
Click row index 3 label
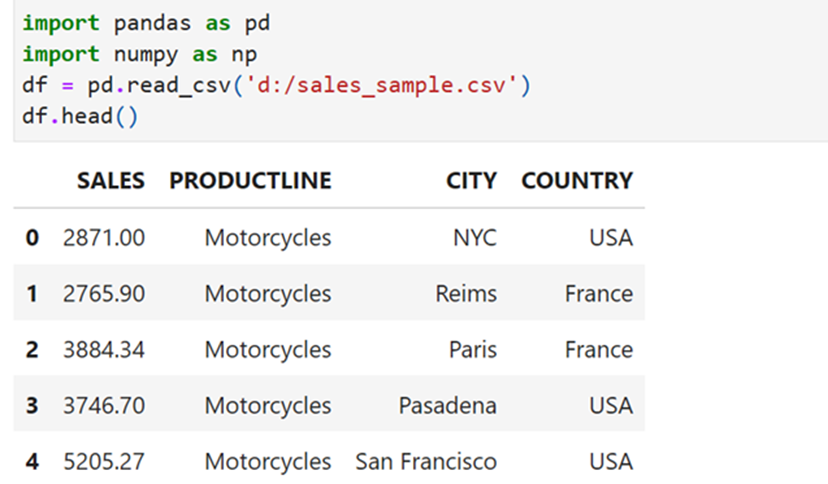(32, 405)
